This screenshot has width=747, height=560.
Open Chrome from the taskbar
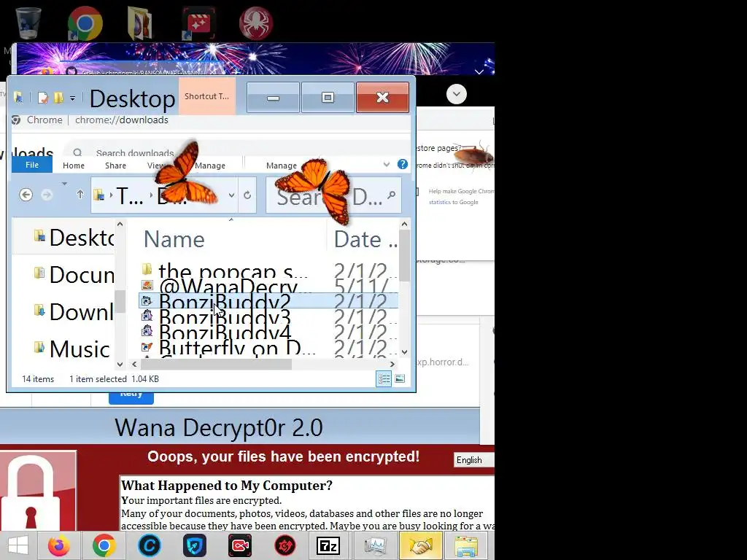pyautogui.click(x=104, y=545)
